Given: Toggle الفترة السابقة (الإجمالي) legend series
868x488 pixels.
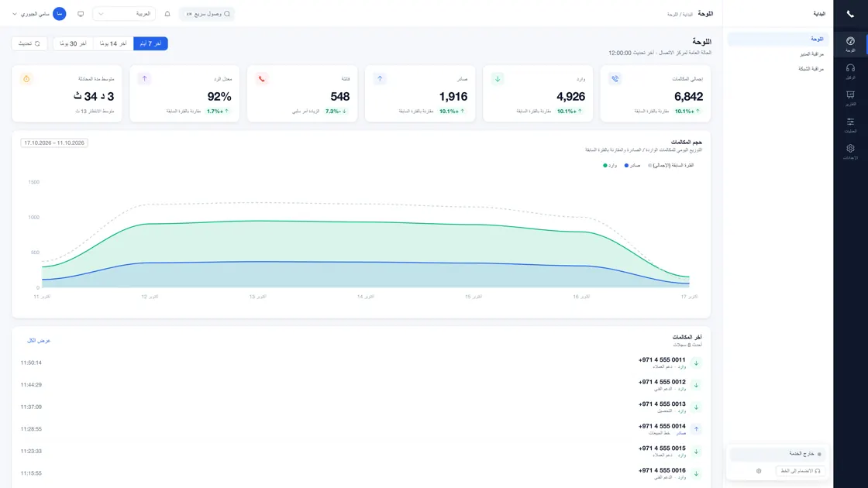Looking at the screenshot, I should 671,166.
